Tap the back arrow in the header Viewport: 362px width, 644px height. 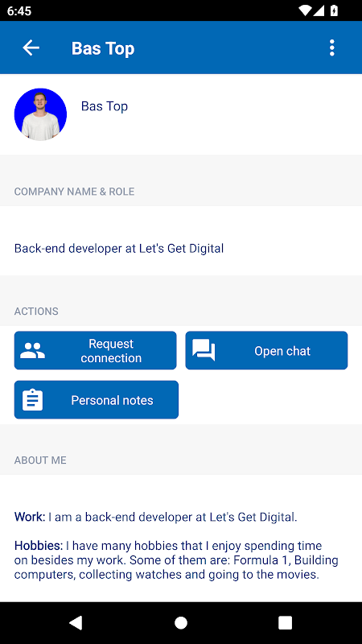(x=31, y=48)
